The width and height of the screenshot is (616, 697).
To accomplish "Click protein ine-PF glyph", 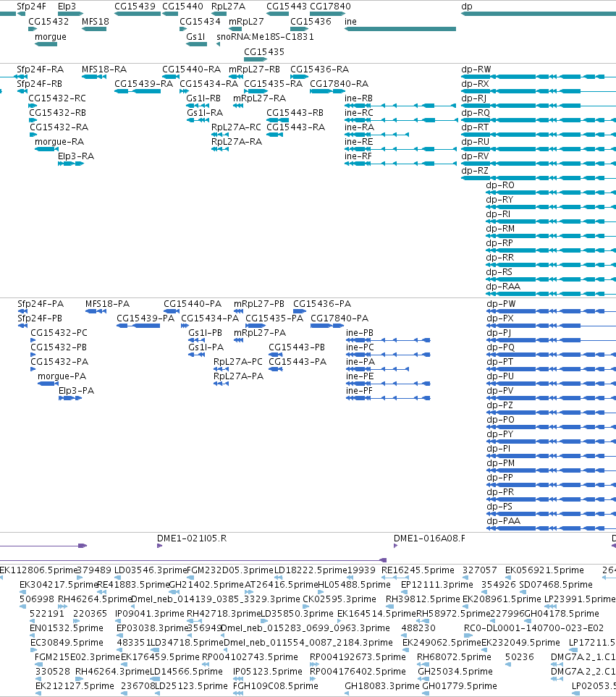I will [388, 398].
